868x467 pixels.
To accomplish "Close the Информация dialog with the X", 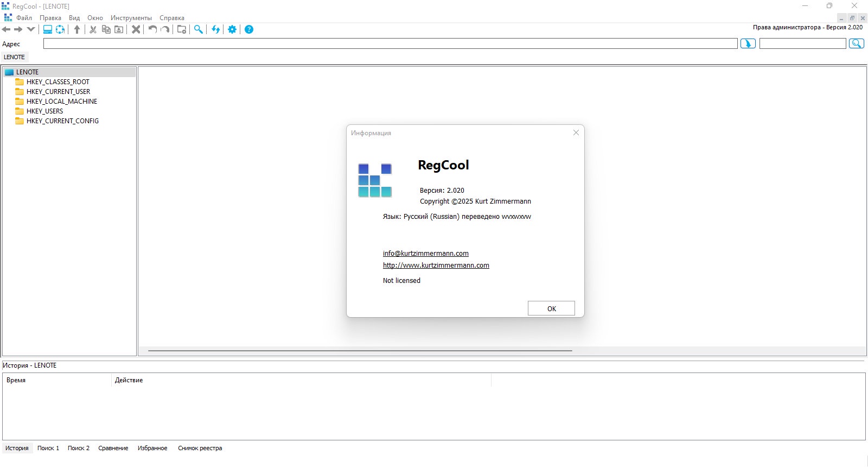I will [576, 132].
